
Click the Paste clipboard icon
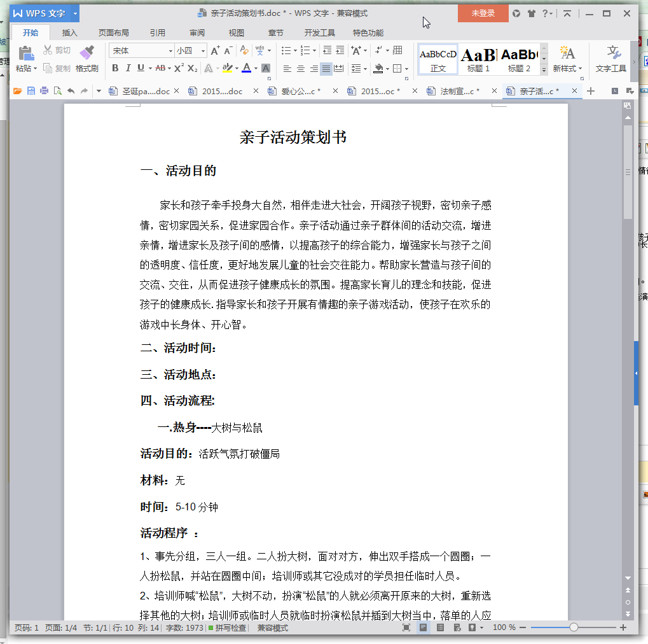tap(25, 53)
